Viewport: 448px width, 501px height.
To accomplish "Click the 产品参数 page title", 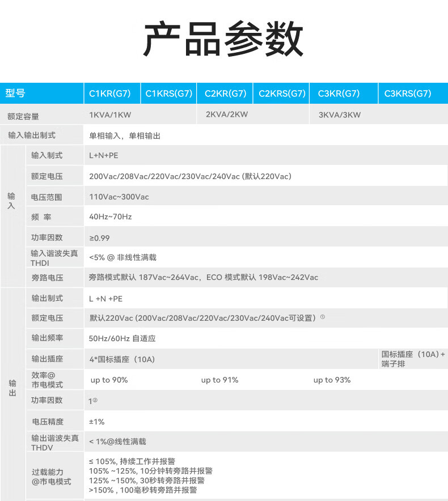I will 223,40.
